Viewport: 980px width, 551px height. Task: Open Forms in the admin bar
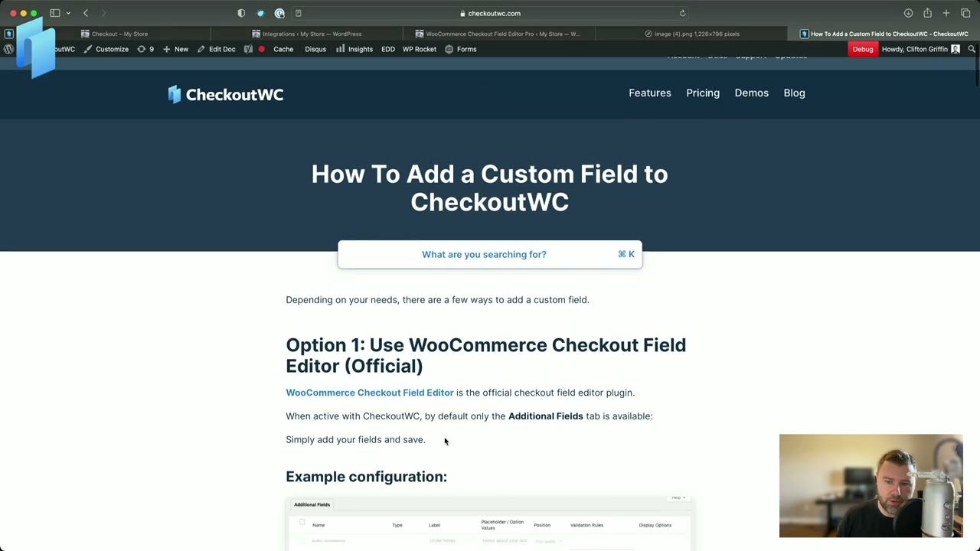tap(461, 49)
